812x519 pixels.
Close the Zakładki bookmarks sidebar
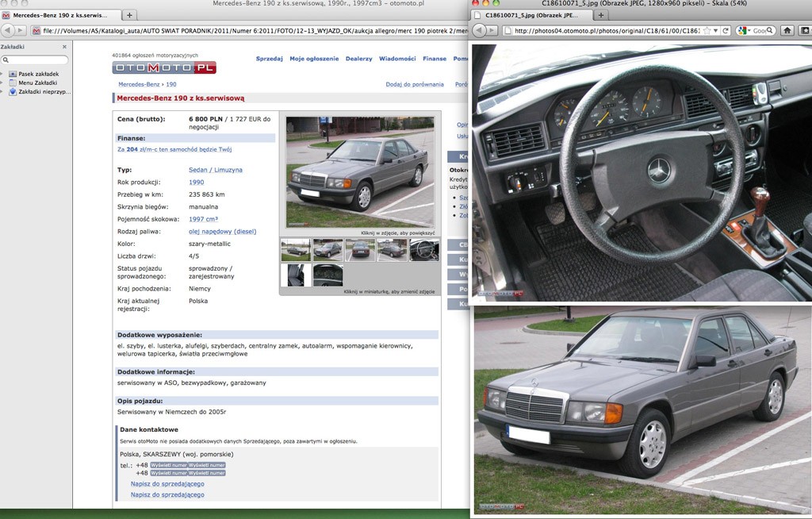[x=65, y=47]
